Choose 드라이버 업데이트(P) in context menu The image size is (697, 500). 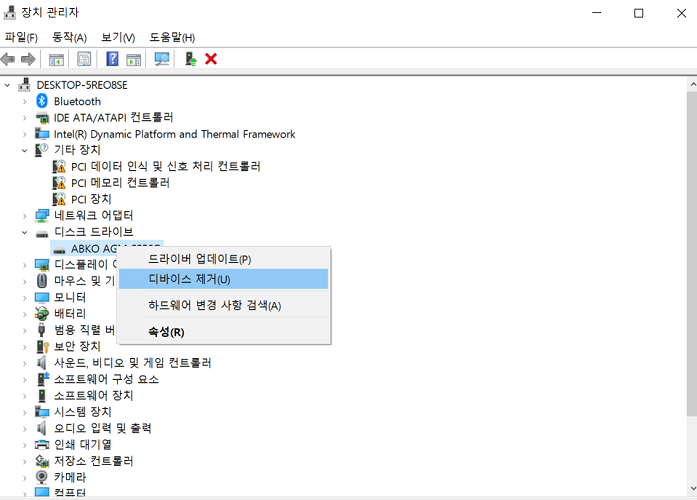click(224, 259)
